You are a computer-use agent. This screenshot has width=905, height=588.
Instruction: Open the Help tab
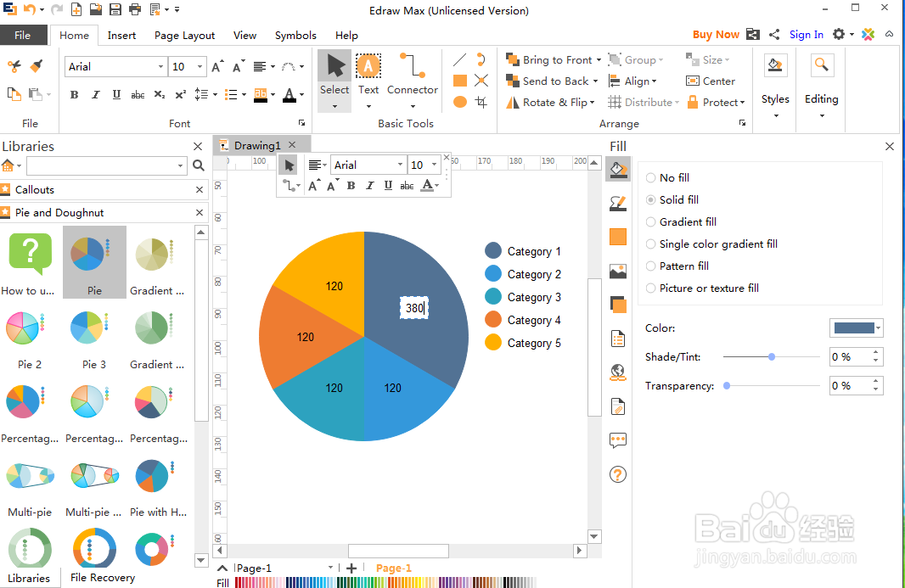pyautogui.click(x=346, y=35)
